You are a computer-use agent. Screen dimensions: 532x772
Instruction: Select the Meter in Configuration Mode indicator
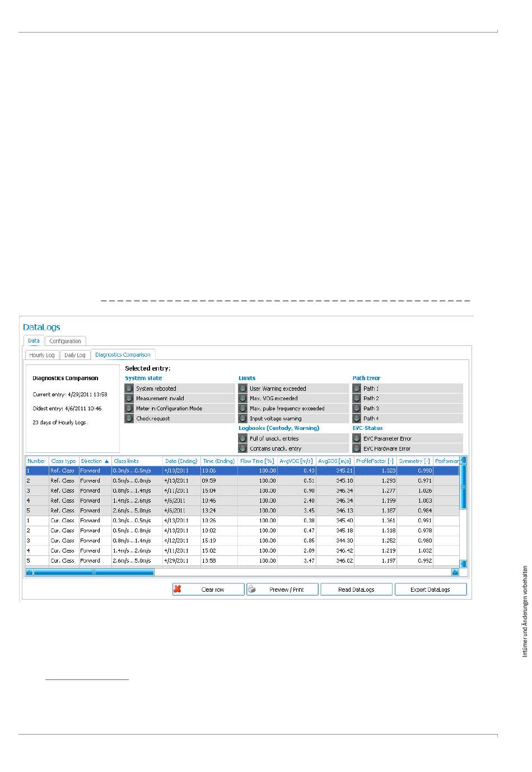tap(129, 409)
